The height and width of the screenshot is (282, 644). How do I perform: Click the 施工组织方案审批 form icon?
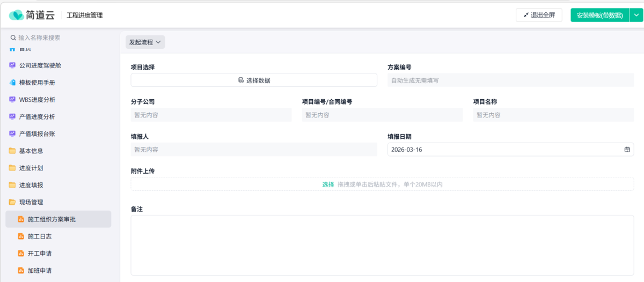[21, 219]
